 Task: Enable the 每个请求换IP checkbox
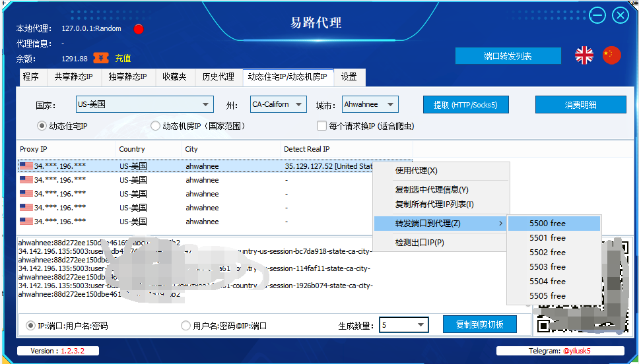point(321,126)
